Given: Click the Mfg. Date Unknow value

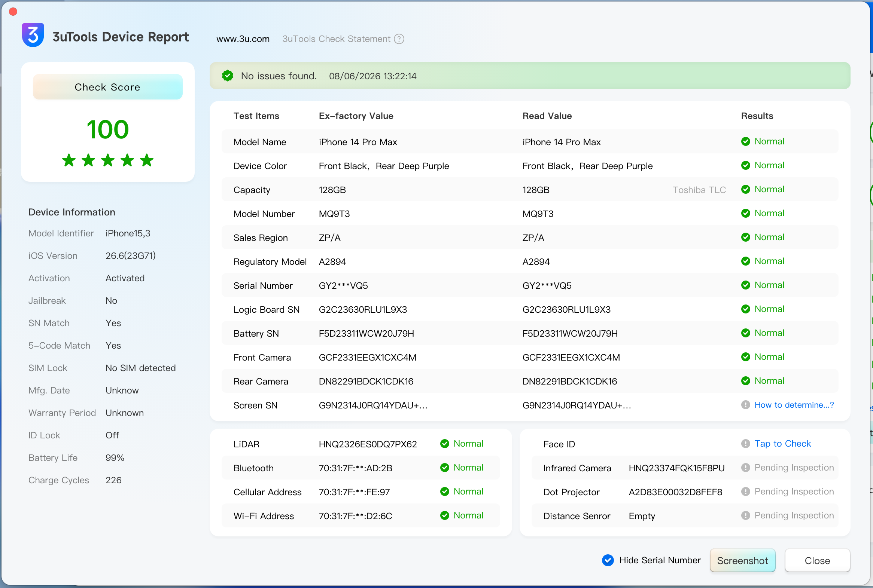Looking at the screenshot, I should [x=122, y=391].
